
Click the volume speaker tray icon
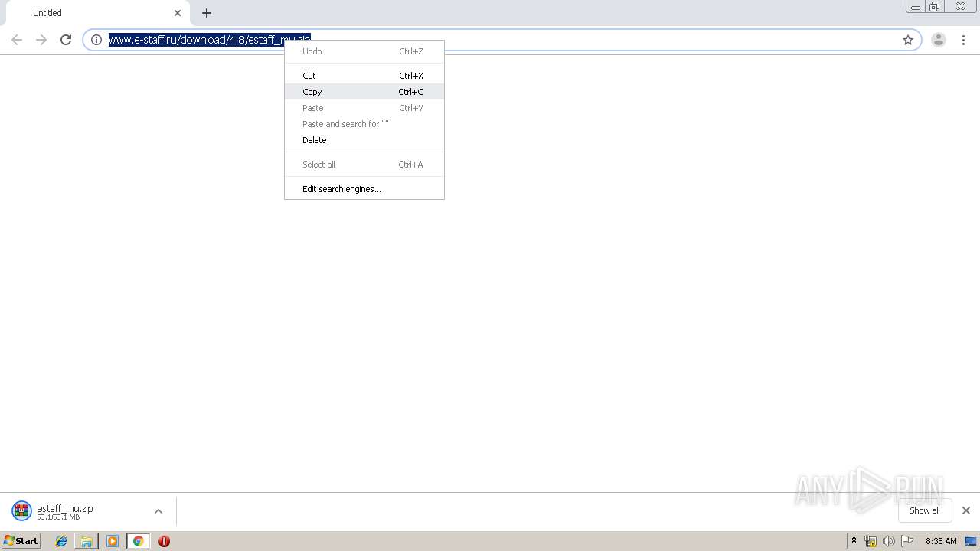(889, 541)
